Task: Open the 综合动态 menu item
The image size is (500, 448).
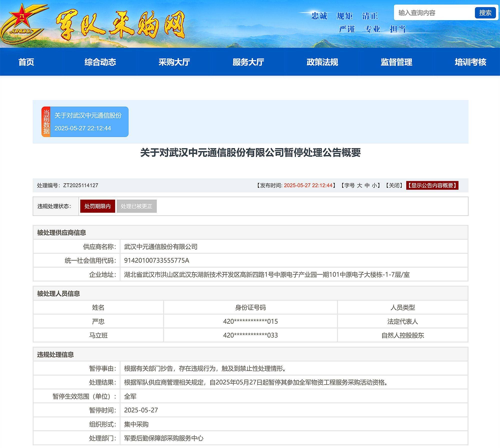Action: click(x=100, y=62)
